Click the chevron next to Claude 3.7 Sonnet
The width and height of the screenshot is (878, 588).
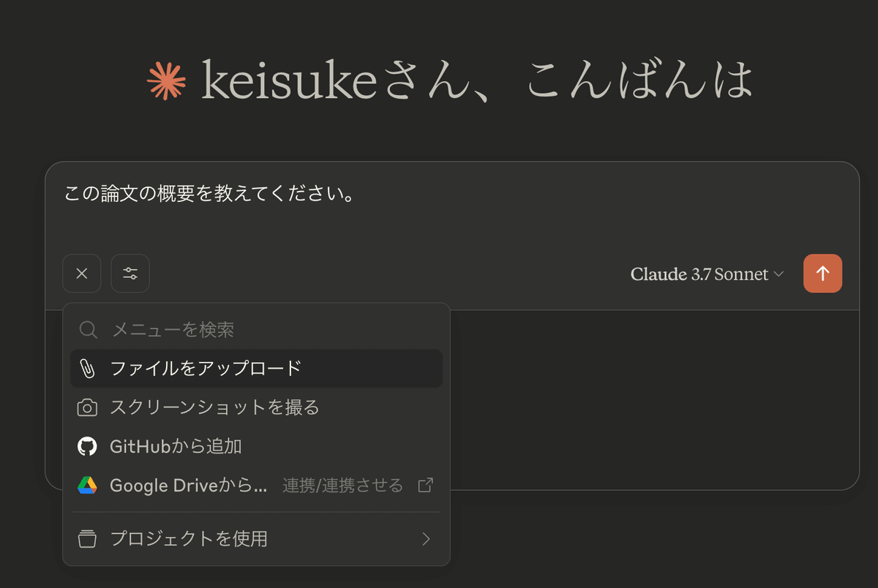(778, 274)
